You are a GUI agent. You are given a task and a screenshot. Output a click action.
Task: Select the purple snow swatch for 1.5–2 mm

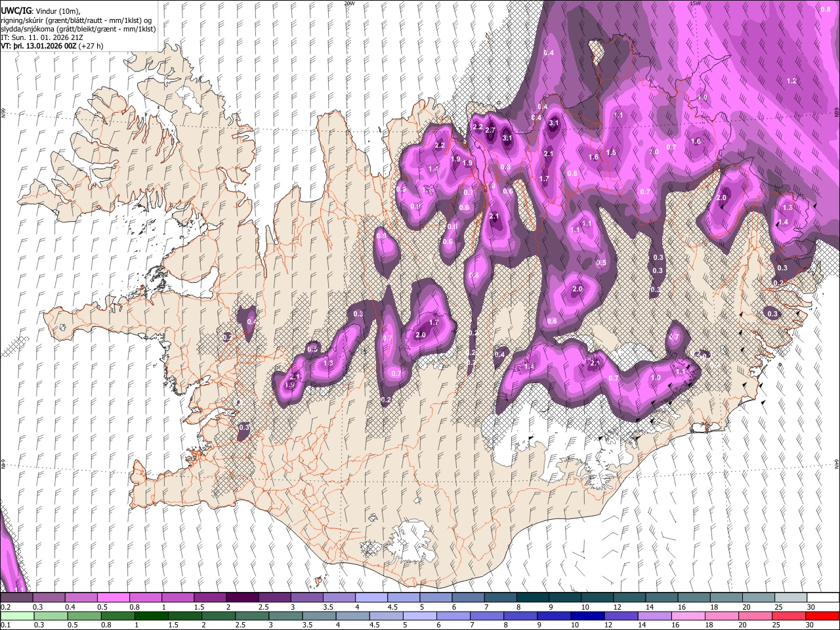tap(210, 598)
